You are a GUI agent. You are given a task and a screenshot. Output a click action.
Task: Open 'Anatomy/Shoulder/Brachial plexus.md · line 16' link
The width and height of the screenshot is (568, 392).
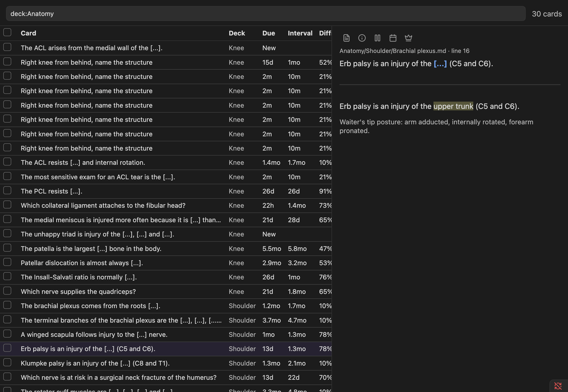404,51
